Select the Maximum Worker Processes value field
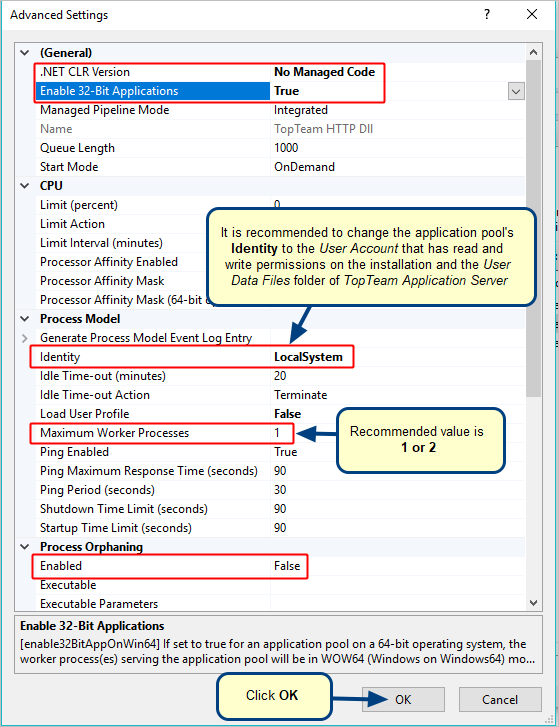559x727 pixels. tap(398, 433)
